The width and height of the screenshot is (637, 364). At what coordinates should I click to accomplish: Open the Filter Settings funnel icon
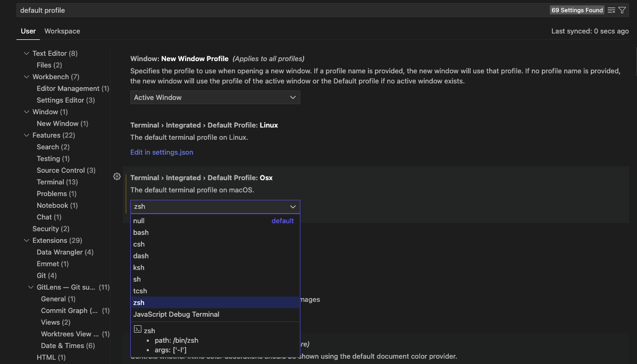coord(622,10)
